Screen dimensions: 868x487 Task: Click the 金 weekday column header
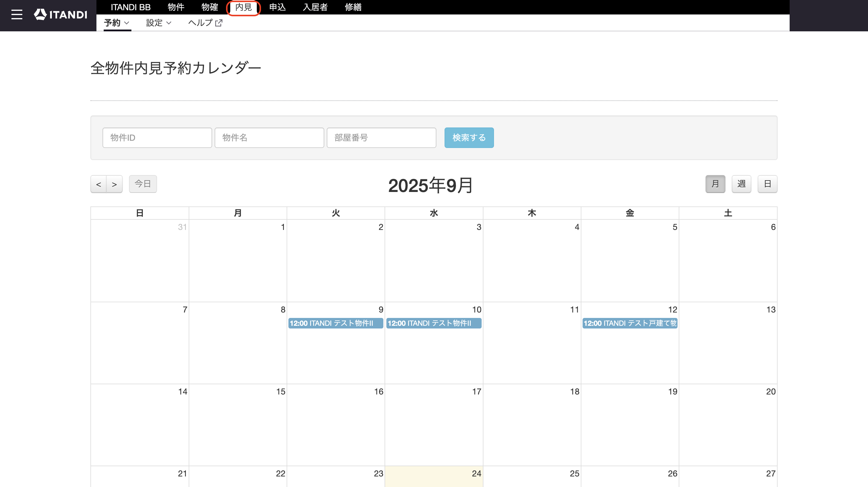point(630,213)
